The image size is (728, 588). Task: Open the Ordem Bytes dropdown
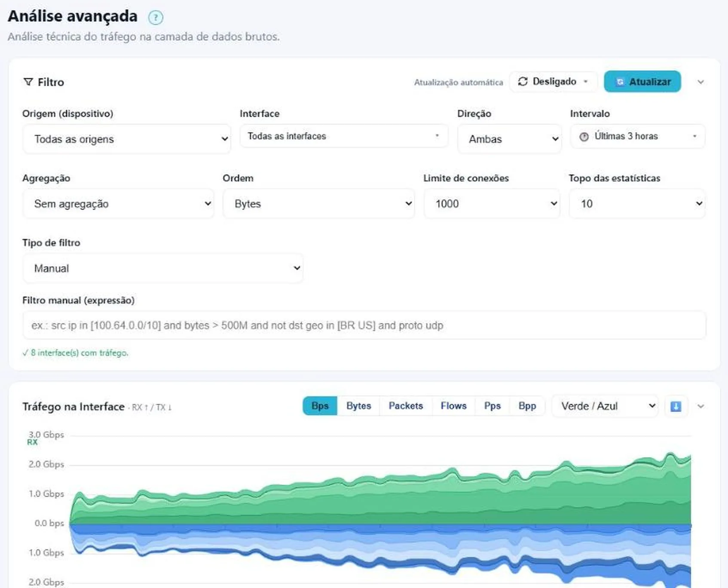tap(318, 203)
